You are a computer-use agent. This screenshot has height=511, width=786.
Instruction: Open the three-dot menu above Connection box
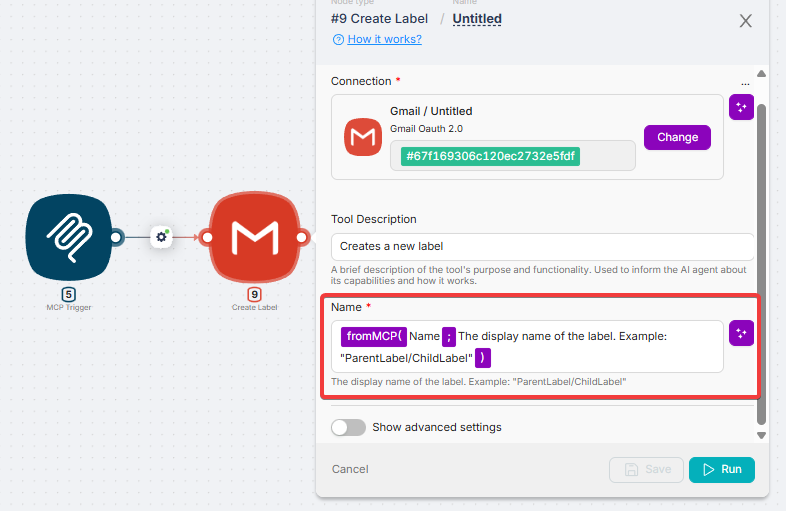click(x=744, y=84)
